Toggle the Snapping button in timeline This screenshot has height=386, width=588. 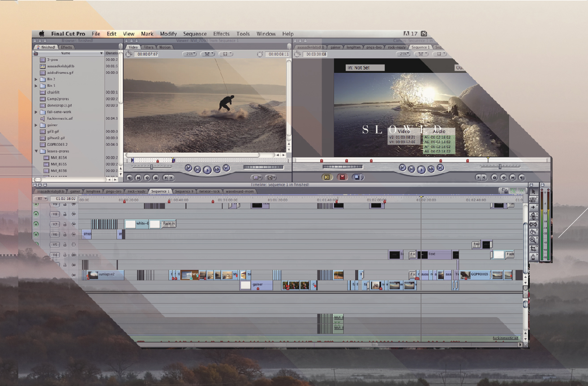pyautogui.click(x=513, y=191)
